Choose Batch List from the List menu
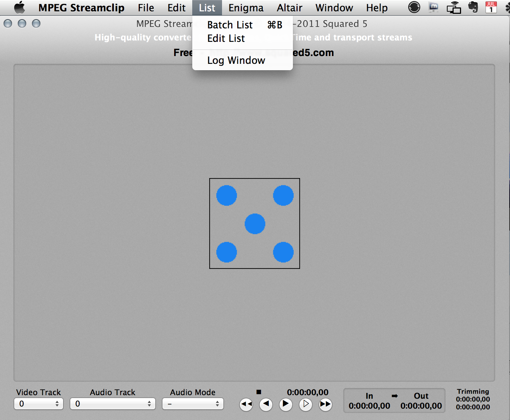The width and height of the screenshot is (510, 420). [230, 25]
